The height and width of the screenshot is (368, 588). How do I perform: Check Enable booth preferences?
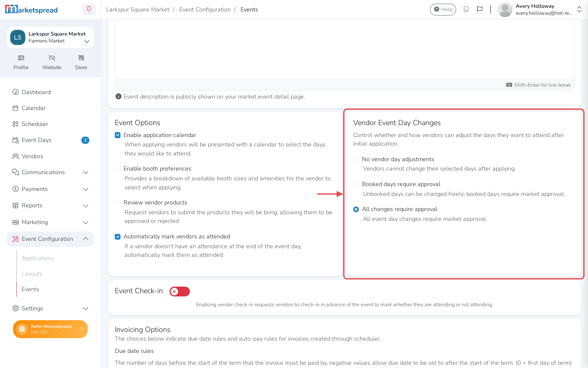point(118,169)
